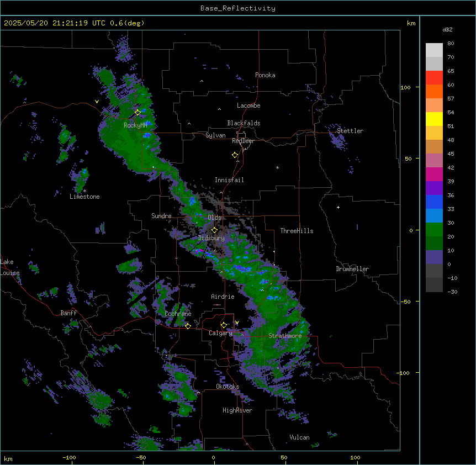Select the yellow diamond marker below Cochrane

188,326
